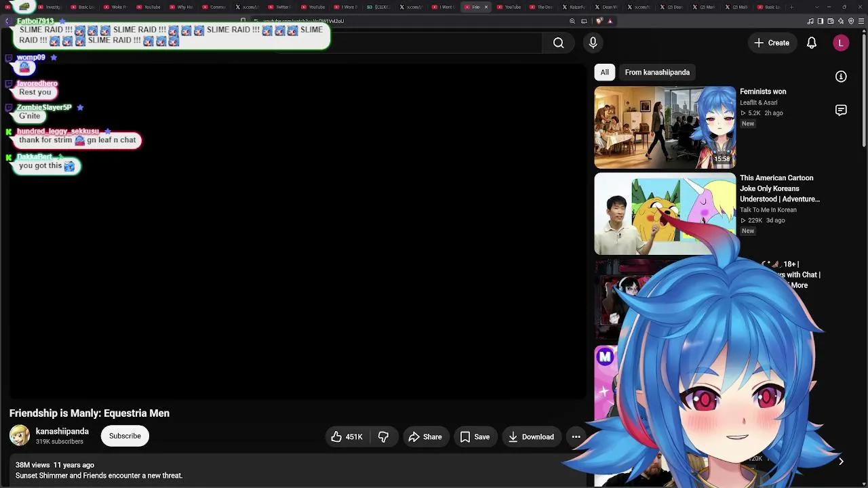868x488 pixels.
Task: Open the Create menu
Action: (772, 43)
